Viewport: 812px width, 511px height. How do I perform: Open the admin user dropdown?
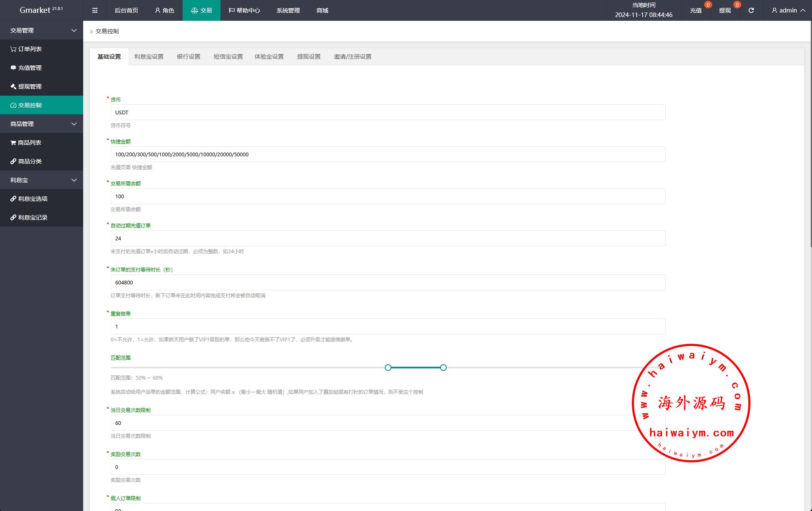(788, 10)
